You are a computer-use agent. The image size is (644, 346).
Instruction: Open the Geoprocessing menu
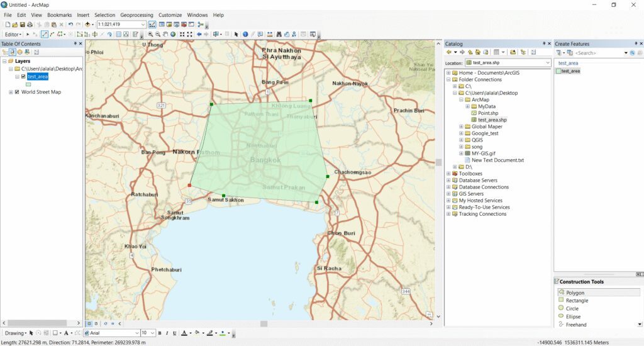coord(136,15)
